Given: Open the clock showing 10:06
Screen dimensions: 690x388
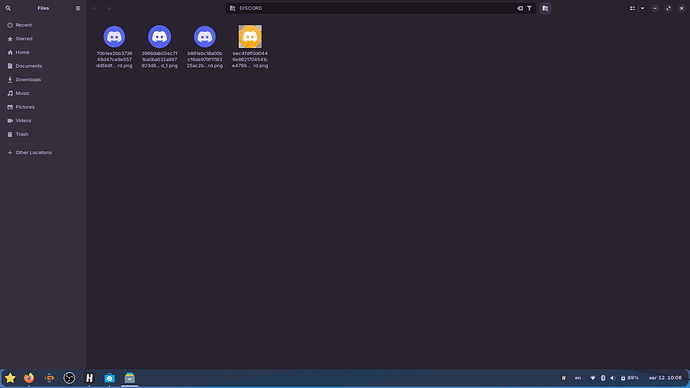Looking at the screenshot, I should (x=665, y=378).
